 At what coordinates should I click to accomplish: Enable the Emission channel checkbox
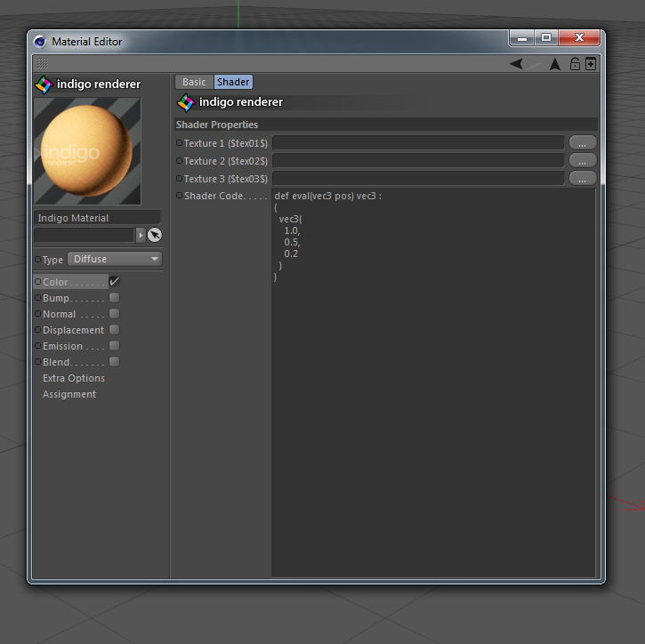click(115, 345)
